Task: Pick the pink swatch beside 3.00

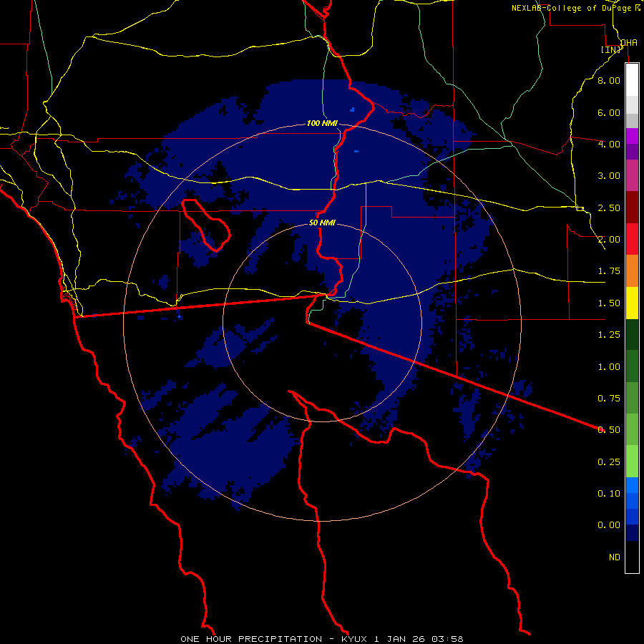Action: (632, 175)
